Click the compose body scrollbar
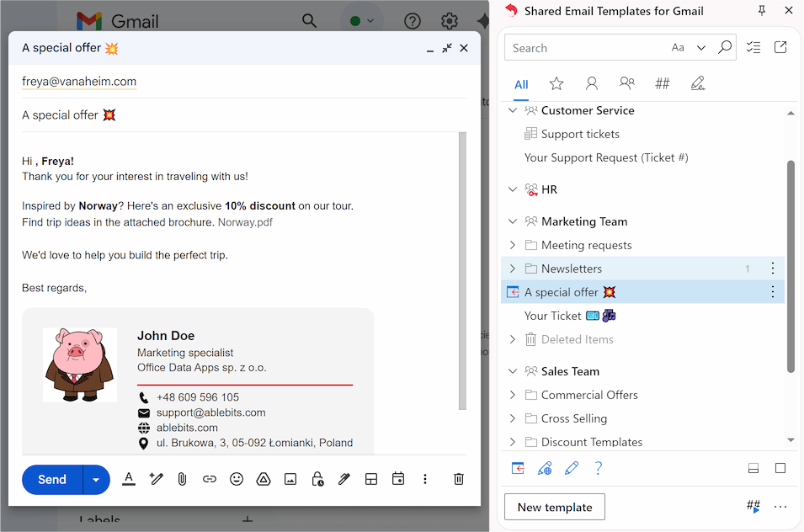The width and height of the screenshot is (804, 532). 462,270
